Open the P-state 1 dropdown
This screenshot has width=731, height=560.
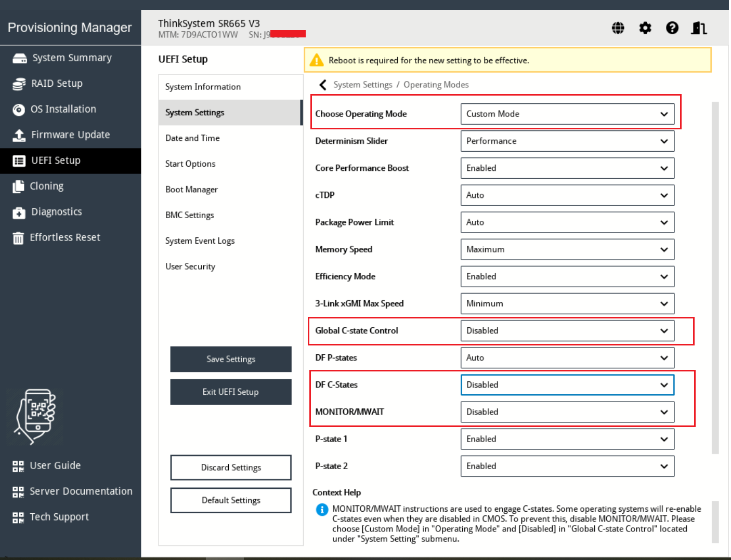point(567,439)
